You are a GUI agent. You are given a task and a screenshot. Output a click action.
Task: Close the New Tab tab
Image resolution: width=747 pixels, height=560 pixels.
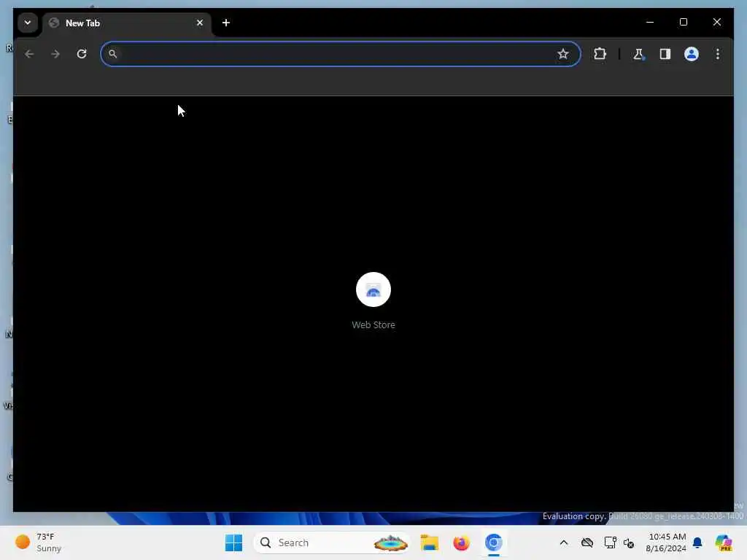200,23
